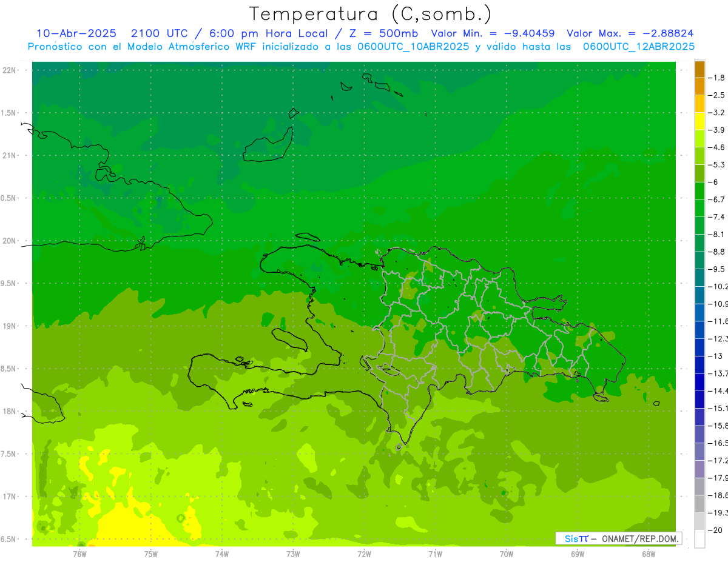Click the title 'Temperatura (C,somb.)'
The width and height of the screenshot is (728, 562).
tap(370, 14)
